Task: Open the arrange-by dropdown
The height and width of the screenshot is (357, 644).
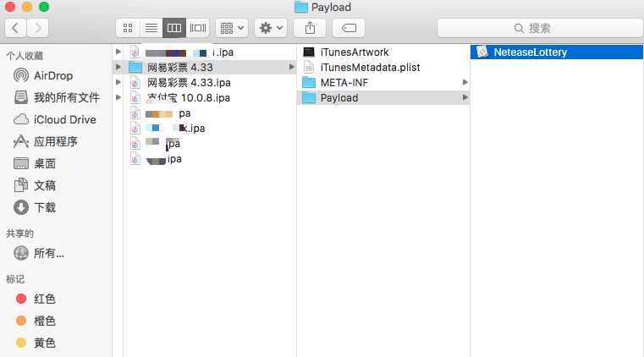Action: 232,28
